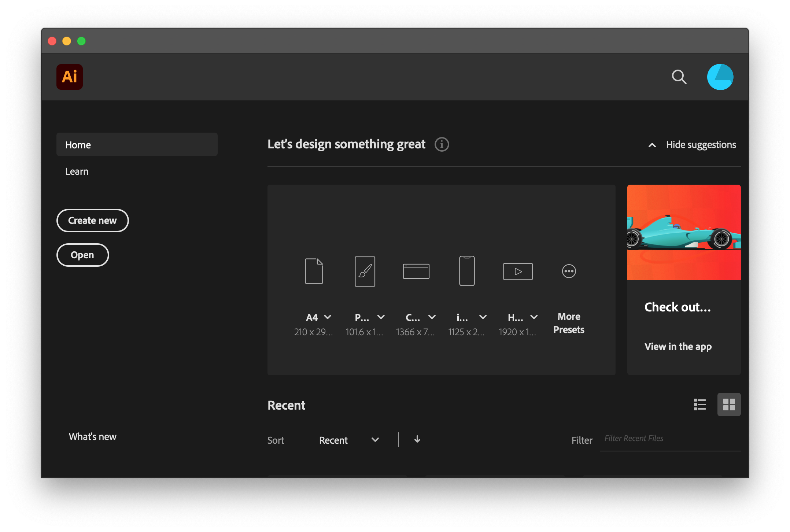Select the HDTV video preset icon
Screen dimensions: 790x532
click(x=518, y=271)
